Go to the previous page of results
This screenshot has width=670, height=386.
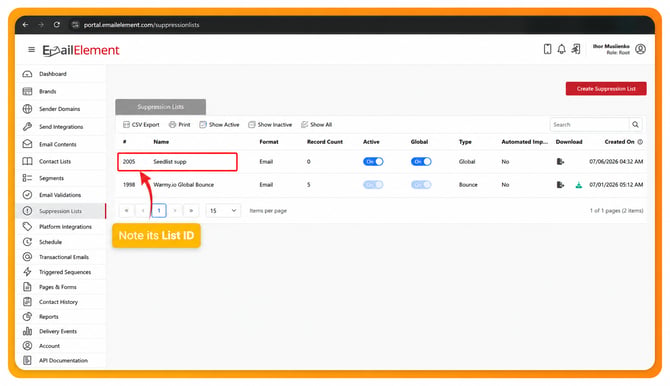pos(143,210)
